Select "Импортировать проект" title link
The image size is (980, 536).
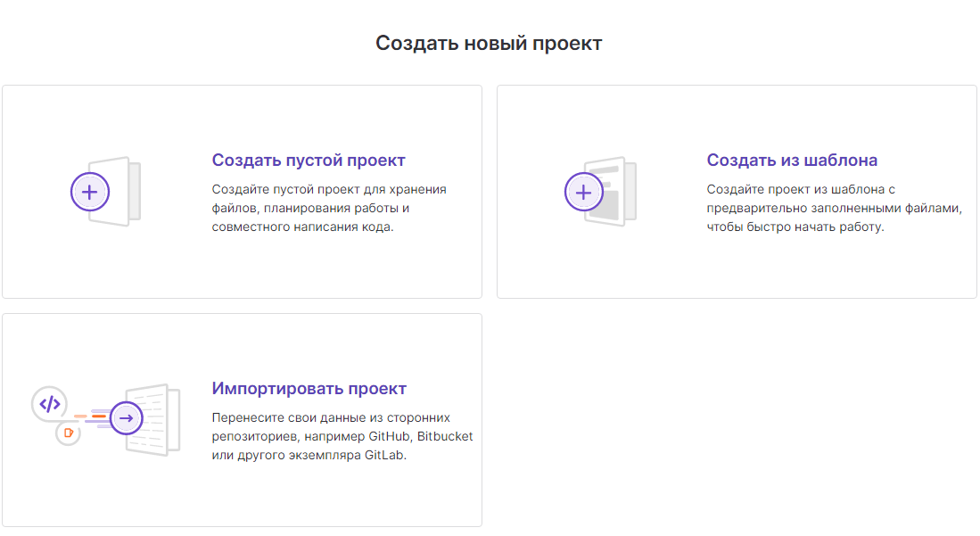tap(309, 389)
